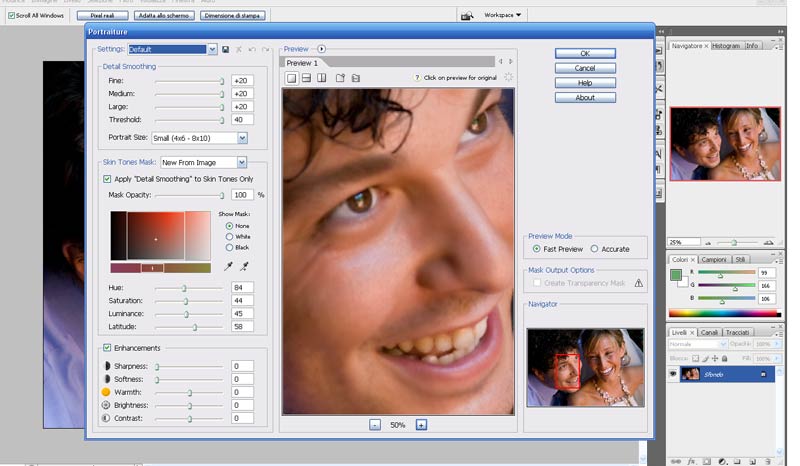
Task: Click the lock all padlock icon
Action: tap(724, 359)
